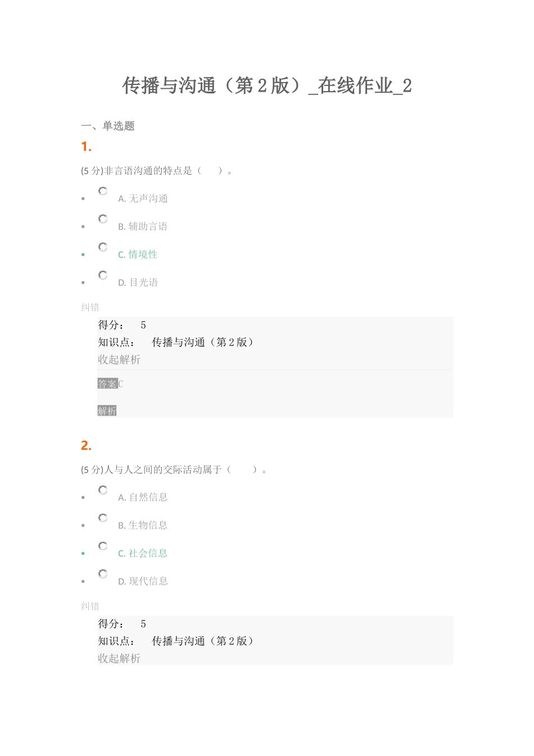Click the page title 传播与沟通 在线作业_2
534x756 pixels.
click(x=267, y=85)
